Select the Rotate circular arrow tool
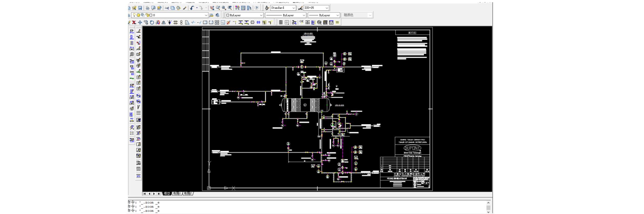The width and height of the screenshot is (644, 214). pyautogui.click(x=152, y=23)
